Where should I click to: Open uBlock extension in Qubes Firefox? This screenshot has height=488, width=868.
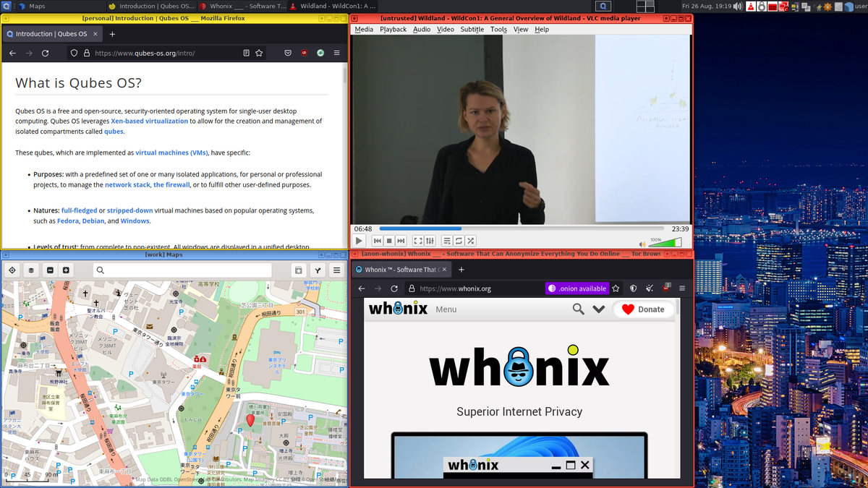(x=305, y=53)
